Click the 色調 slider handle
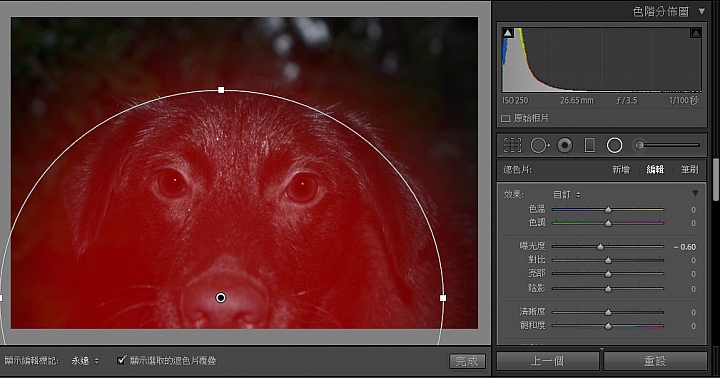The width and height of the screenshot is (720, 378). [x=608, y=223]
